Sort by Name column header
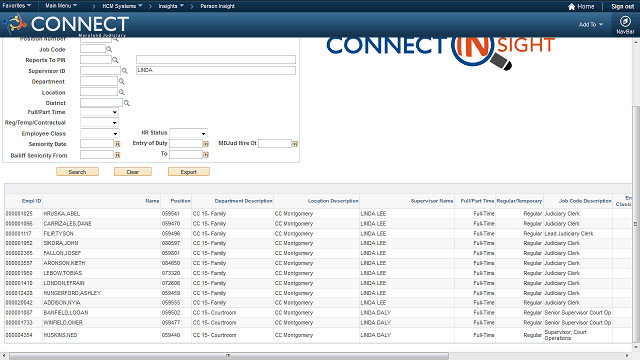Image resolution: width=640 pixels, height=360 pixels. pos(152,201)
